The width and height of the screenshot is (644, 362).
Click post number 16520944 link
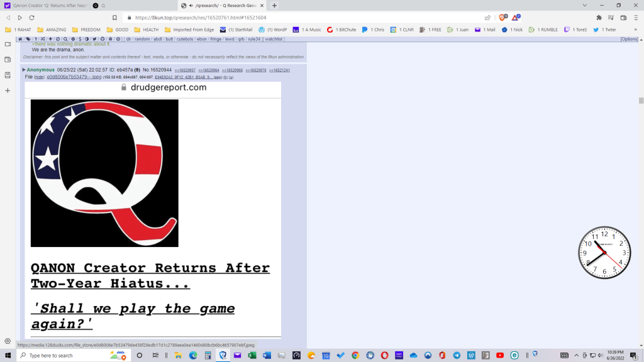[157, 70]
